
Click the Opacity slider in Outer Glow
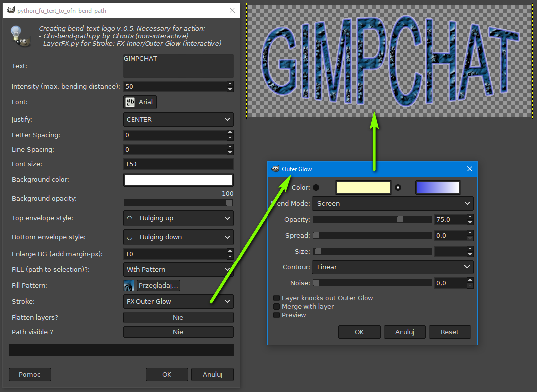click(372, 219)
